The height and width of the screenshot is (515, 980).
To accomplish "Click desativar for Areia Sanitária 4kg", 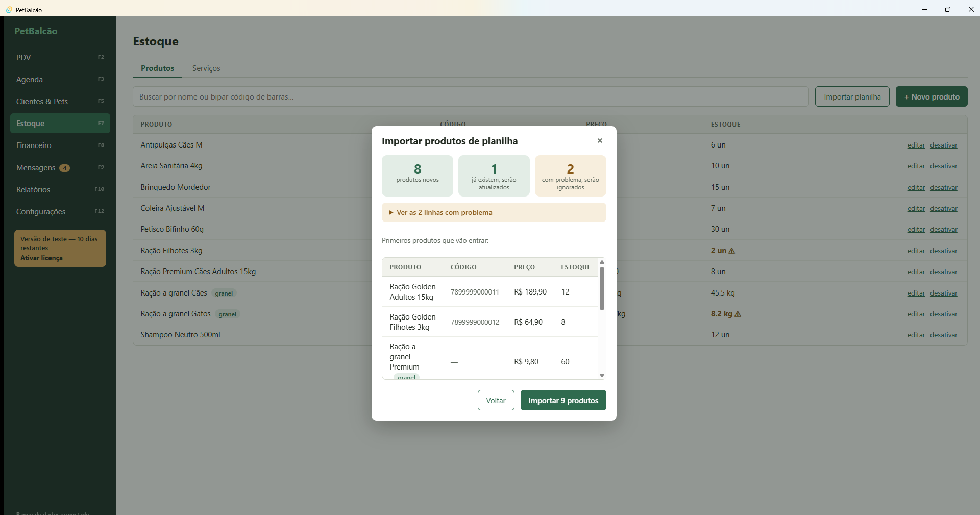I will 944,166.
